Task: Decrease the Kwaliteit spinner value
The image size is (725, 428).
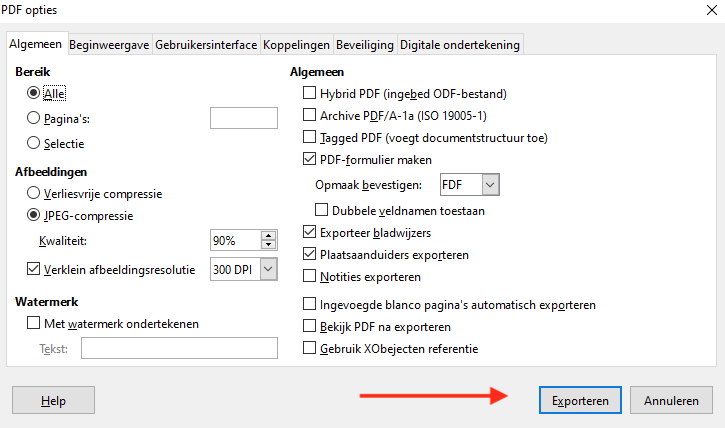Action: click(x=268, y=246)
